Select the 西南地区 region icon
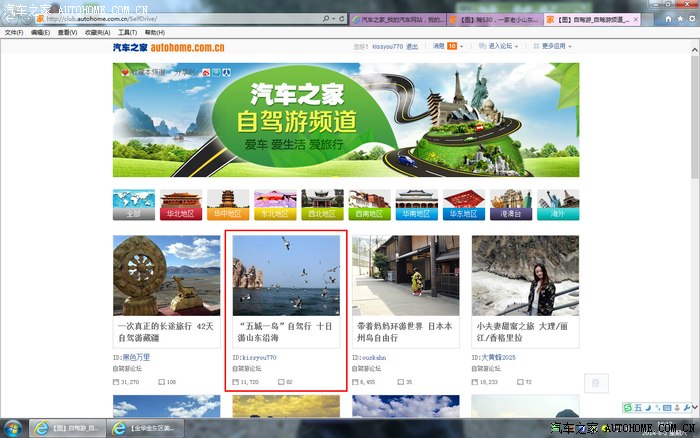Viewport: 700px width, 438px height. pyautogui.click(x=368, y=204)
